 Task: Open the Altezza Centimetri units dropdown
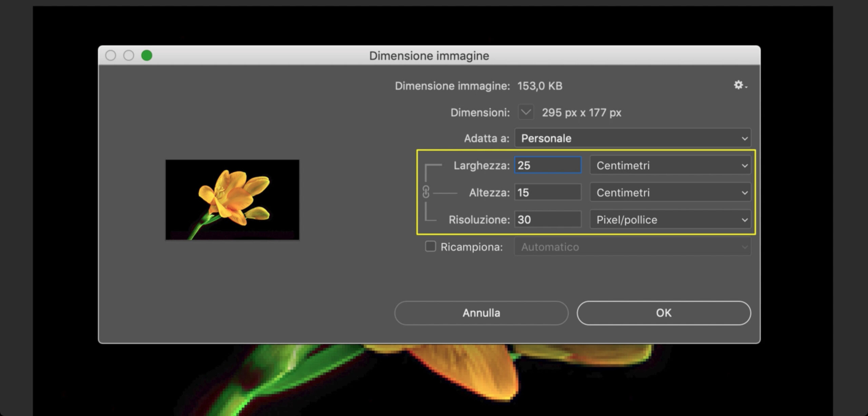[x=670, y=192]
